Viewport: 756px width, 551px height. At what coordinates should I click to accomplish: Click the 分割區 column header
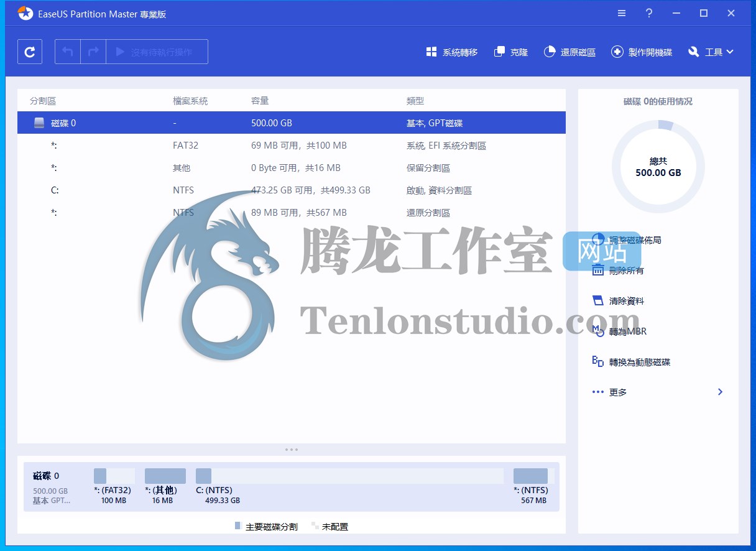[43, 101]
